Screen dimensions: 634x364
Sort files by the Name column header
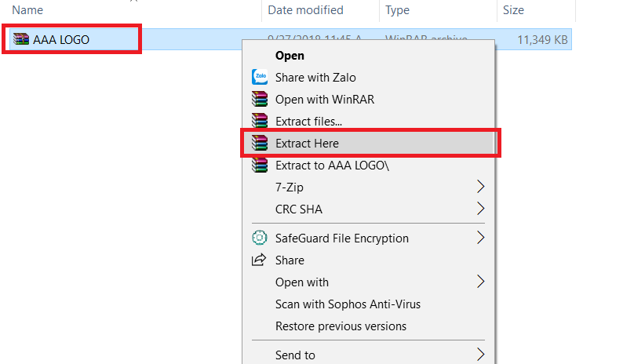(28, 10)
